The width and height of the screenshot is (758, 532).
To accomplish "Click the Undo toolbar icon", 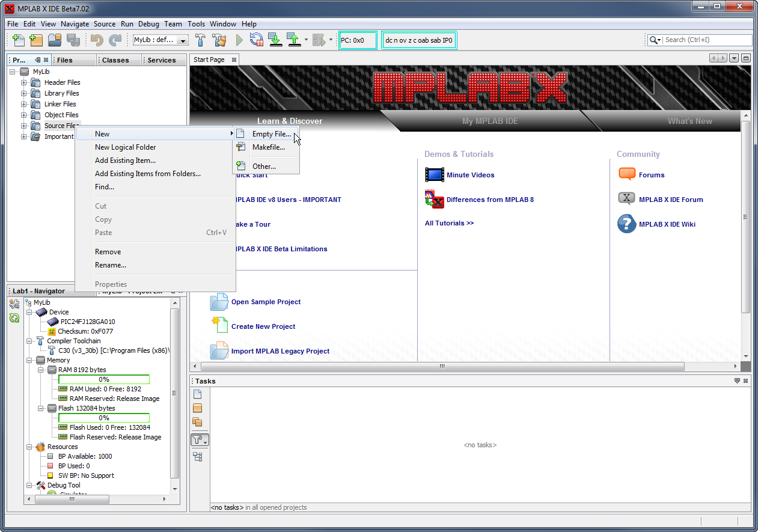I will point(96,40).
